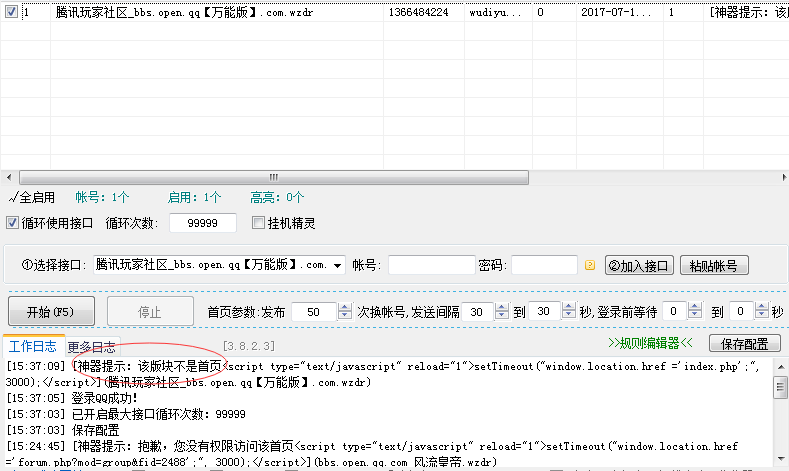
Task: Increase the first 登录前等待 value
Action: tap(695, 307)
